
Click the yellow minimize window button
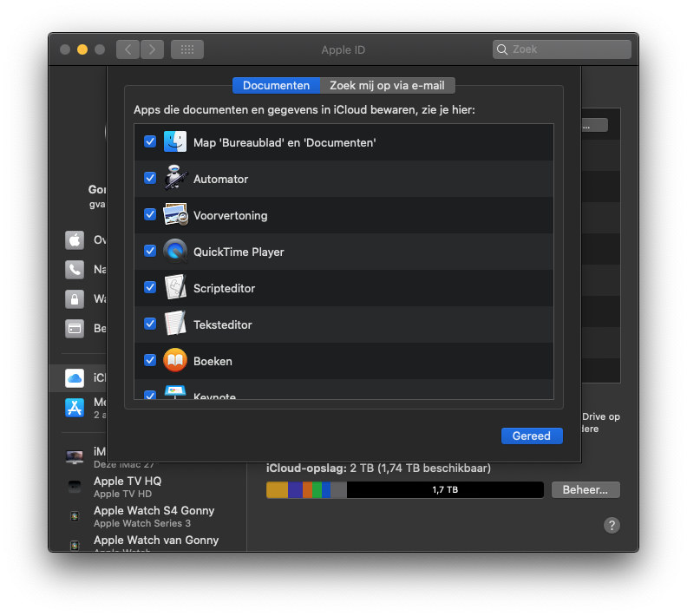[x=82, y=49]
